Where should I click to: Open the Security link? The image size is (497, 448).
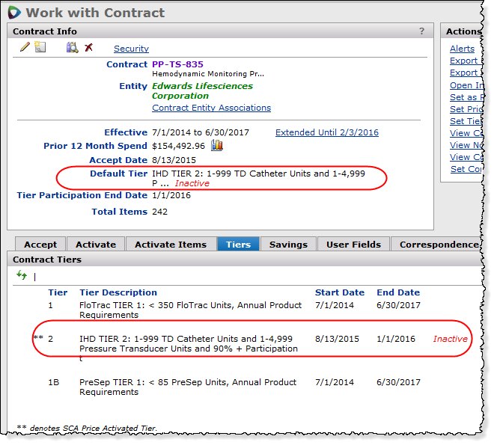[131, 49]
